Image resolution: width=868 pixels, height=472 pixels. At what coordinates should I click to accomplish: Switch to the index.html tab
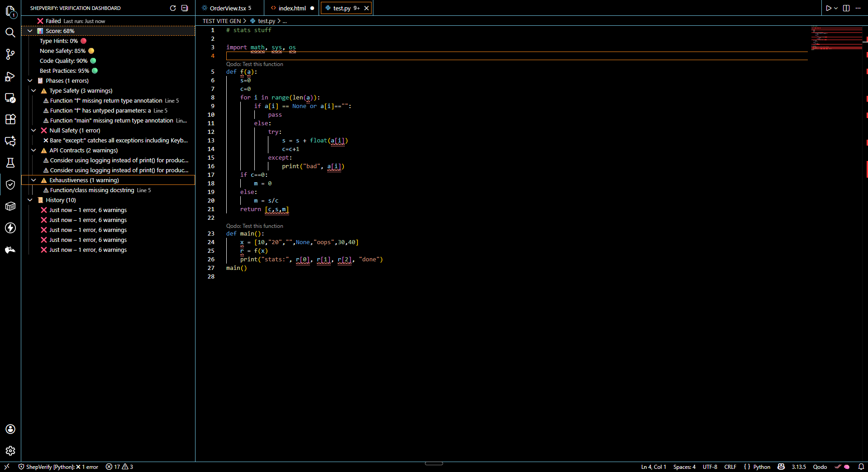[x=292, y=8]
